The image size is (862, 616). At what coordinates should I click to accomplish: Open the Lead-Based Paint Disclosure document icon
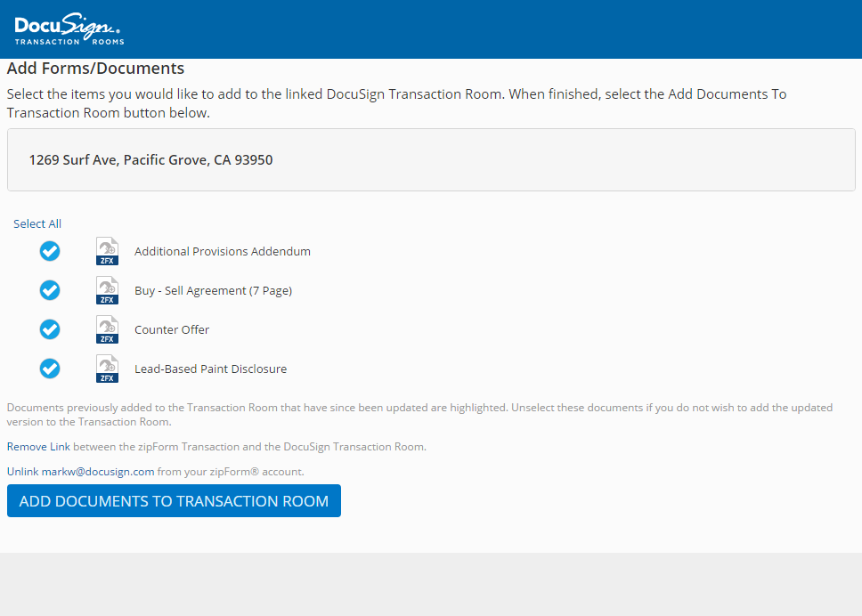pyautogui.click(x=107, y=369)
